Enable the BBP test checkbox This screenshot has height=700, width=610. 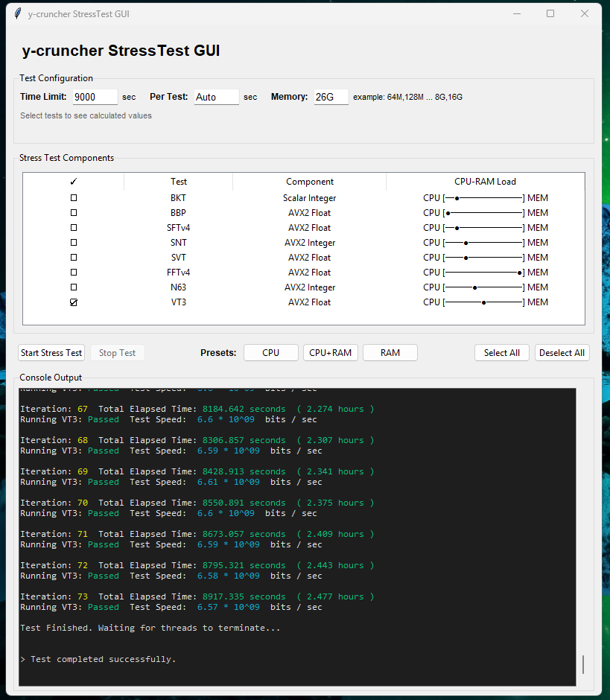[74, 213]
